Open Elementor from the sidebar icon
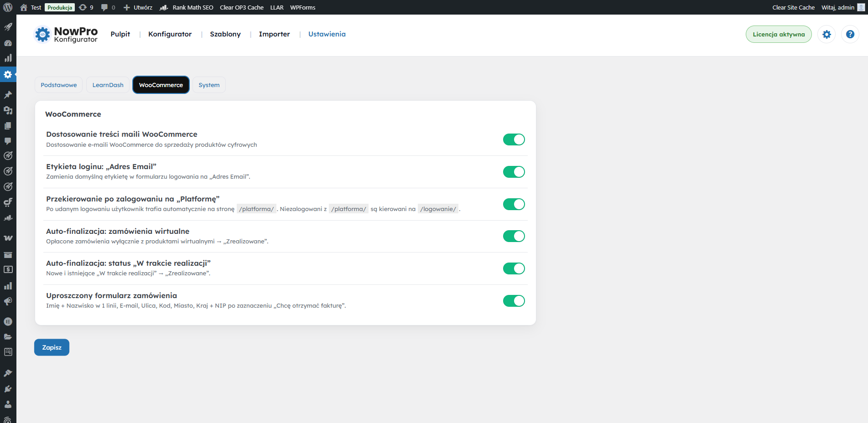 pyautogui.click(x=8, y=321)
